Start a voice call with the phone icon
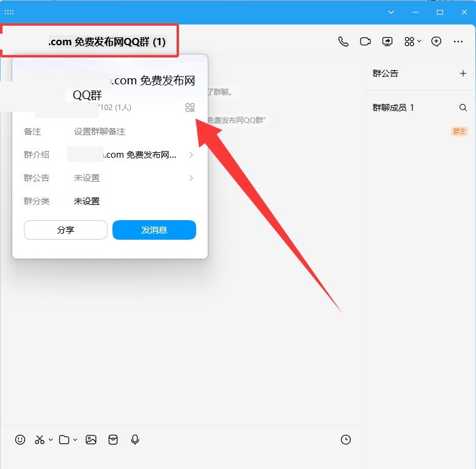The width and height of the screenshot is (476, 469). coord(343,42)
